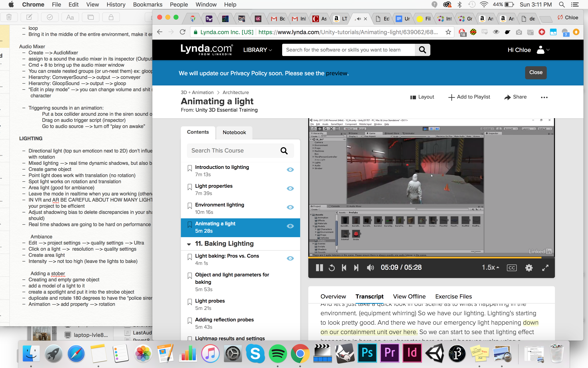Bookmark Light probes video
The width and height of the screenshot is (588, 368).
tap(190, 302)
